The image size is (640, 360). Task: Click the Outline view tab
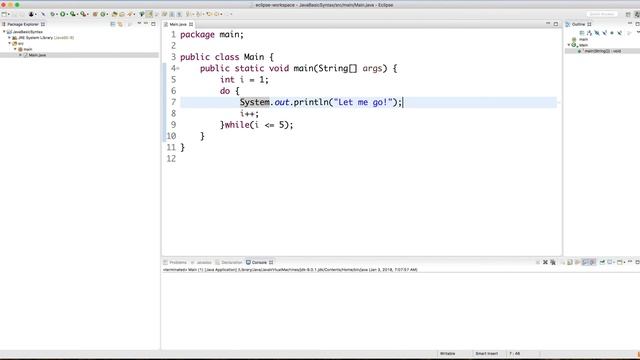click(x=578, y=24)
